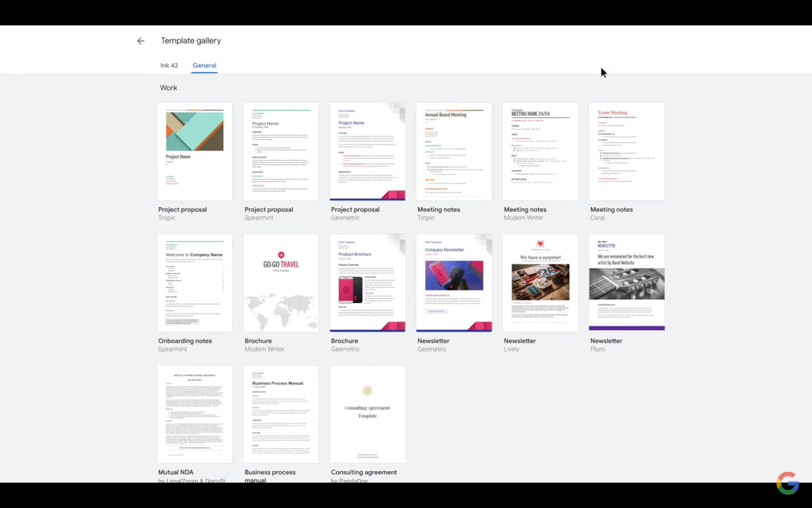The width and height of the screenshot is (812, 508).
Task: Open the Newsletter Lively template
Action: click(x=540, y=283)
